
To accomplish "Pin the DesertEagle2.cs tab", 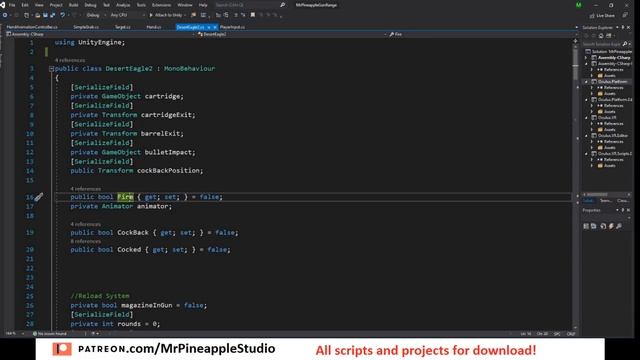I will (x=209, y=27).
